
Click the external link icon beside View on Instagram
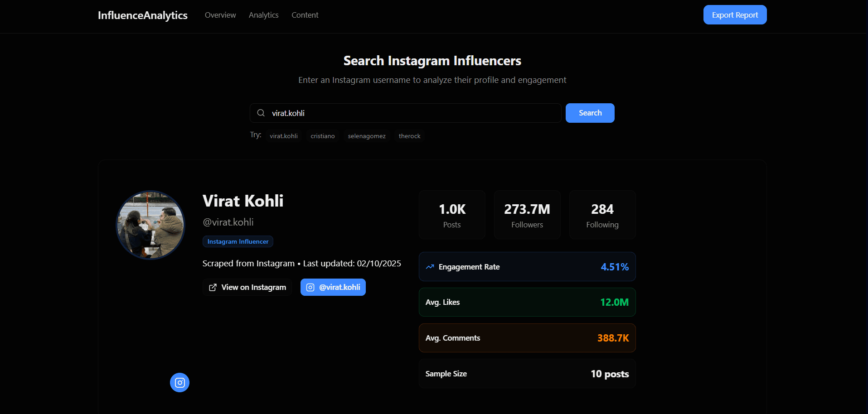[213, 288]
